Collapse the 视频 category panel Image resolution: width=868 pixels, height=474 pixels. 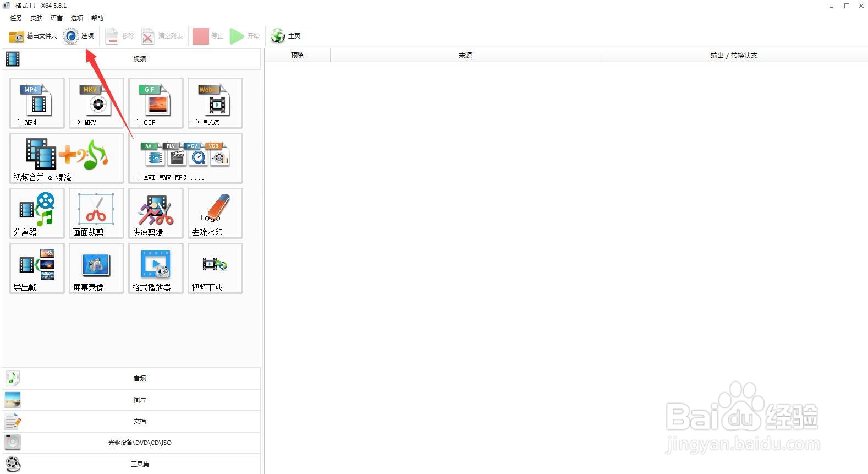click(131, 59)
